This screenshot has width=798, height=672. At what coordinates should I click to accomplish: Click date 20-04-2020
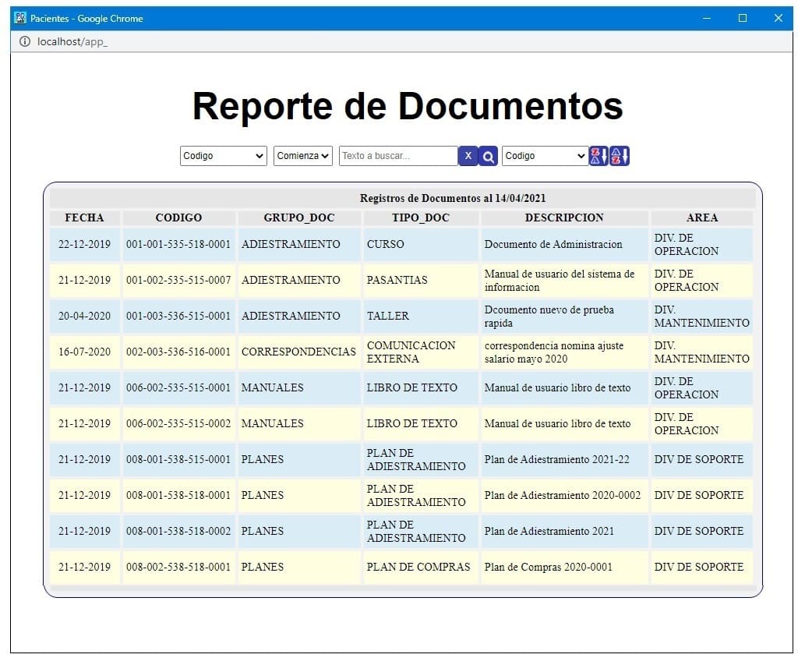(x=84, y=316)
